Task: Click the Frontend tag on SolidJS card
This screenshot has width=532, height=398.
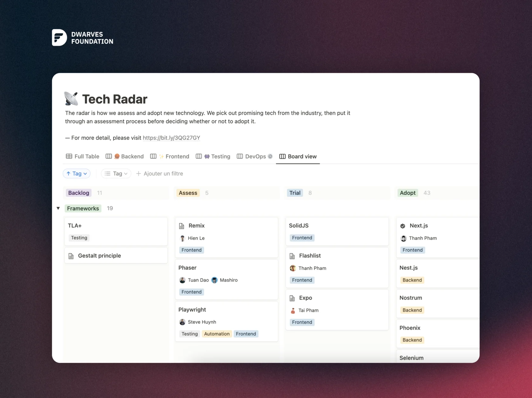Action: 302,238
